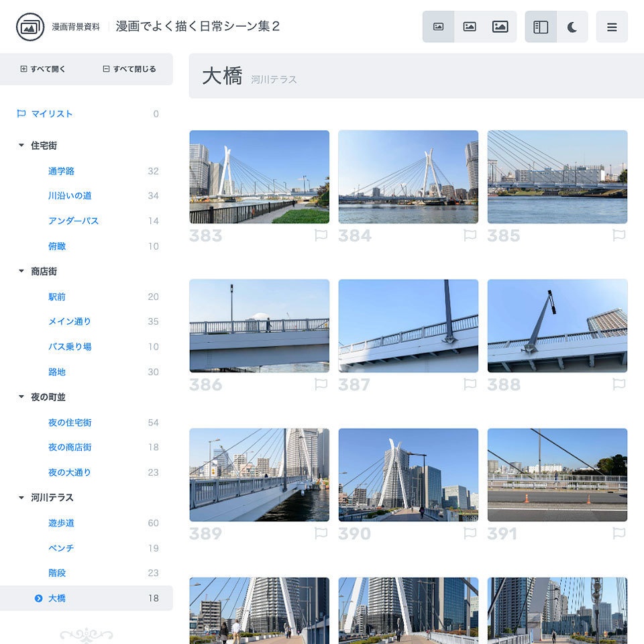
Task: Flag image 390 with its flag toggle
Action: [x=470, y=534]
